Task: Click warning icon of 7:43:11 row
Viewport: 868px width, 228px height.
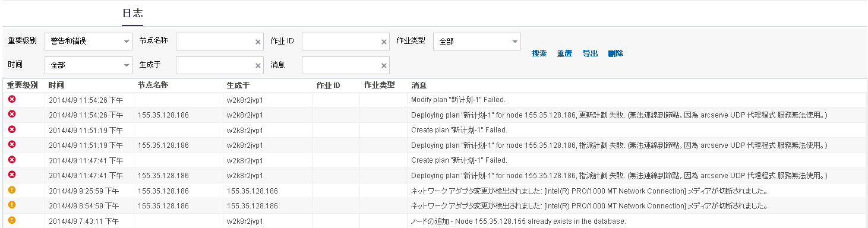Action: 12,220
